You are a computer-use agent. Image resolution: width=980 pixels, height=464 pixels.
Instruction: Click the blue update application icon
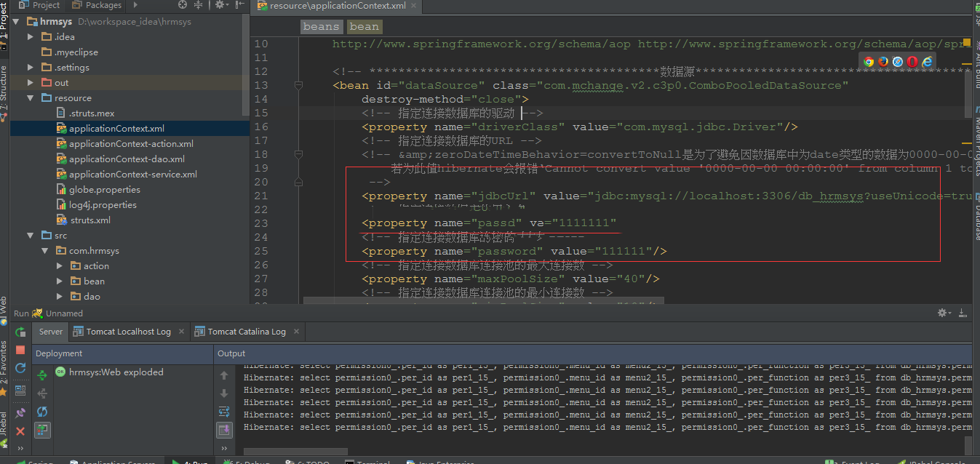[20, 368]
